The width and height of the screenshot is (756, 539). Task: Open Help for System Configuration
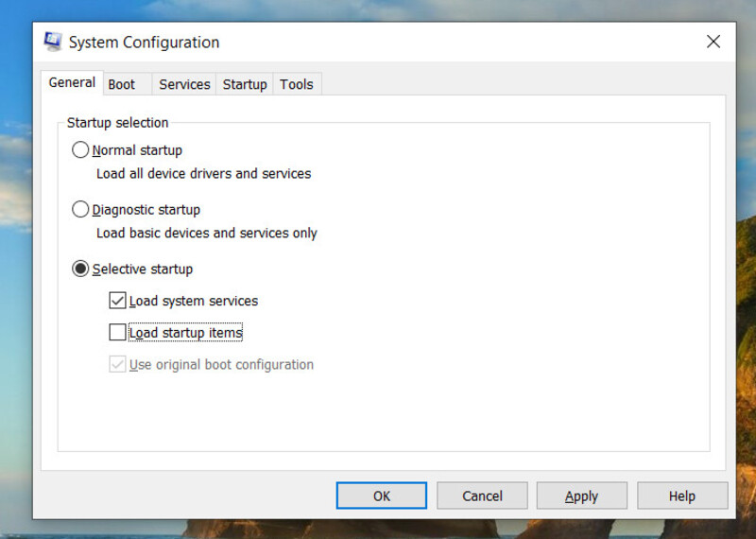(x=682, y=496)
